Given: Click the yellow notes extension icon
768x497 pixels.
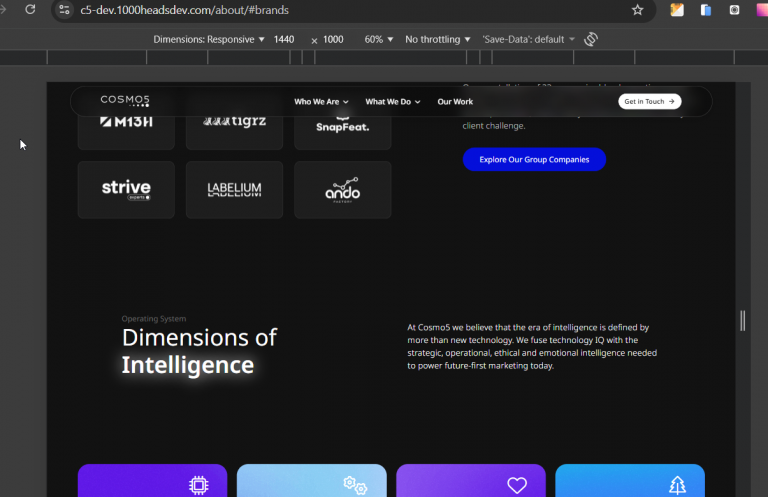Looking at the screenshot, I should click(677, 10).
